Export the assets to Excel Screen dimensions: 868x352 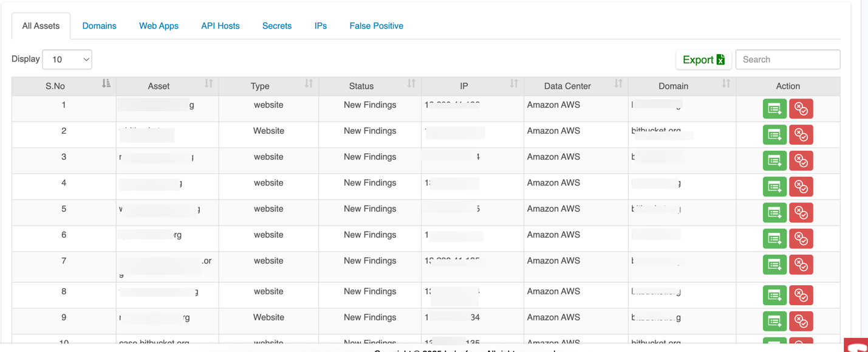point(703,60)
